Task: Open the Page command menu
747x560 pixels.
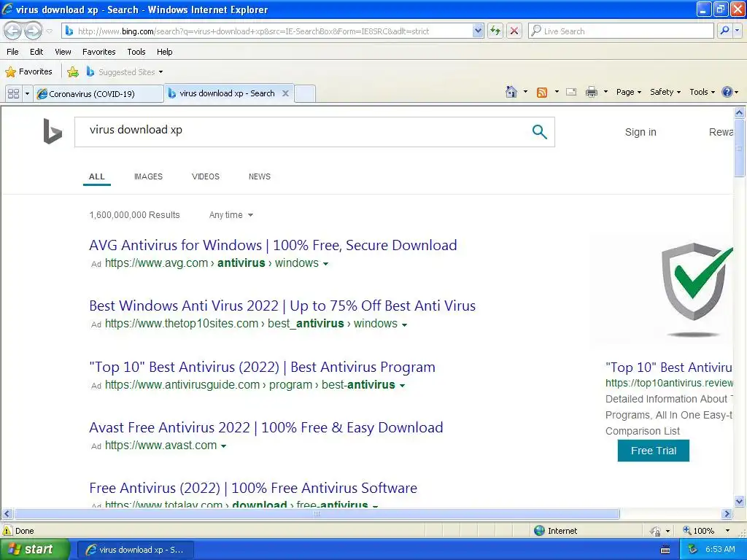Action: 628,92
